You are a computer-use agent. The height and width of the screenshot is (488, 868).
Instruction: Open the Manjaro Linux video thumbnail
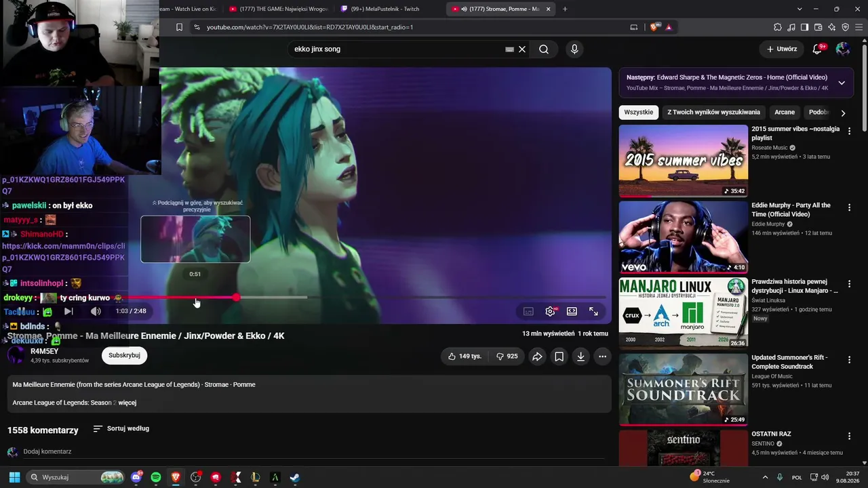pyautogui.click(x=683, y=313)
